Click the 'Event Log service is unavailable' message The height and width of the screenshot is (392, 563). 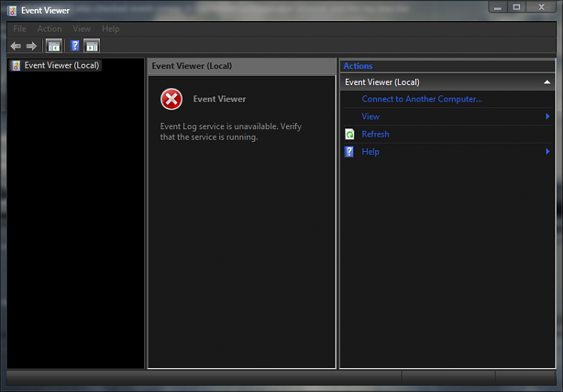[231, 131]
